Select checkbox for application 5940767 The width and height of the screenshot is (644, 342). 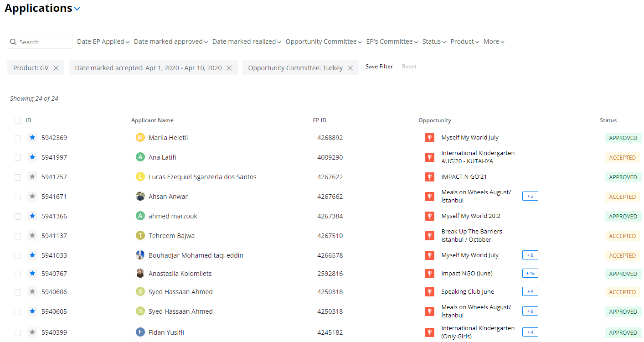[18, 274]
